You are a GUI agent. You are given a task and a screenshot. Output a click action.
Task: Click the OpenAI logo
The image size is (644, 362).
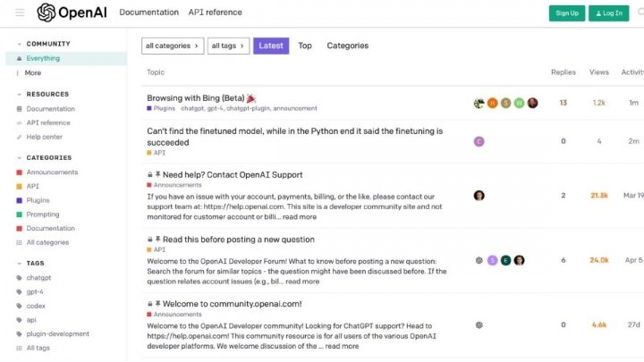72,13
